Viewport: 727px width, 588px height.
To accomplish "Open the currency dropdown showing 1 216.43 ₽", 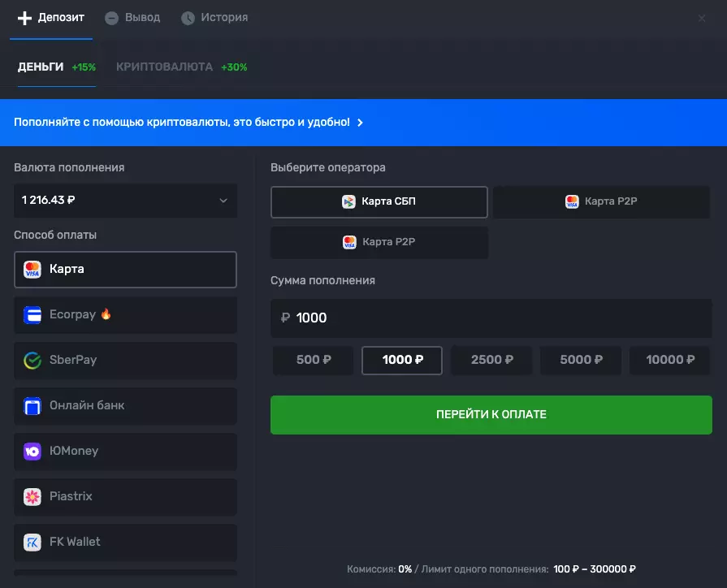I will 125,201.
